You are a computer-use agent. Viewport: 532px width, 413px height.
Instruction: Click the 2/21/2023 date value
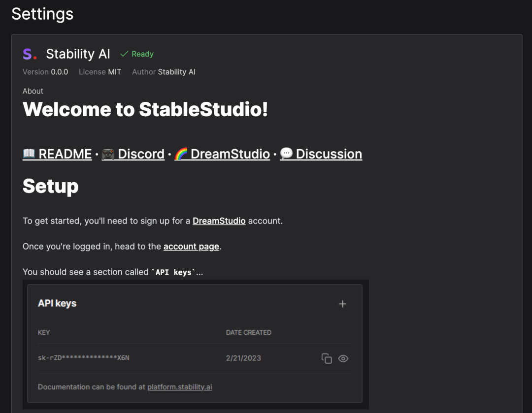[244, 358]
